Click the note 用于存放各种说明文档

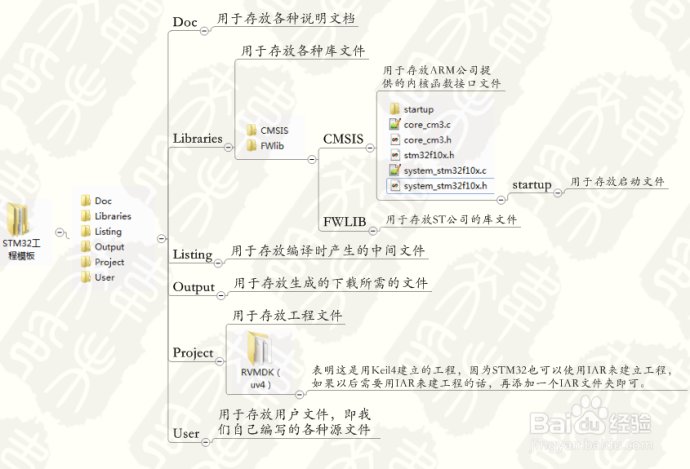point(286,18)
